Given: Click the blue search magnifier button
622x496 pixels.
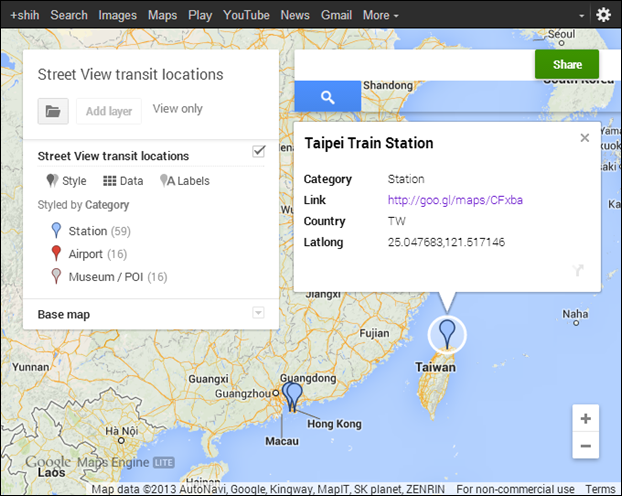Looking at the screenshot, I should 328,96.
